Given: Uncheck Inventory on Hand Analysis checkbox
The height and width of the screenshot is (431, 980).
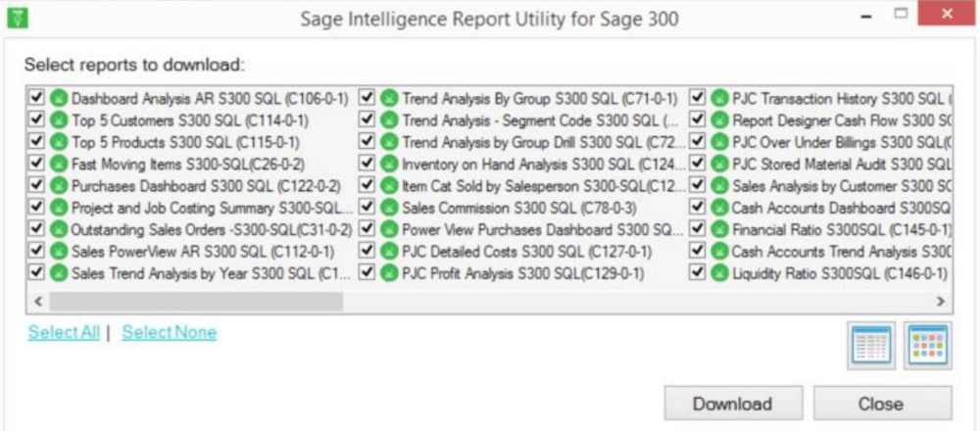Looking at the screenshot, I should click(367, 163).
